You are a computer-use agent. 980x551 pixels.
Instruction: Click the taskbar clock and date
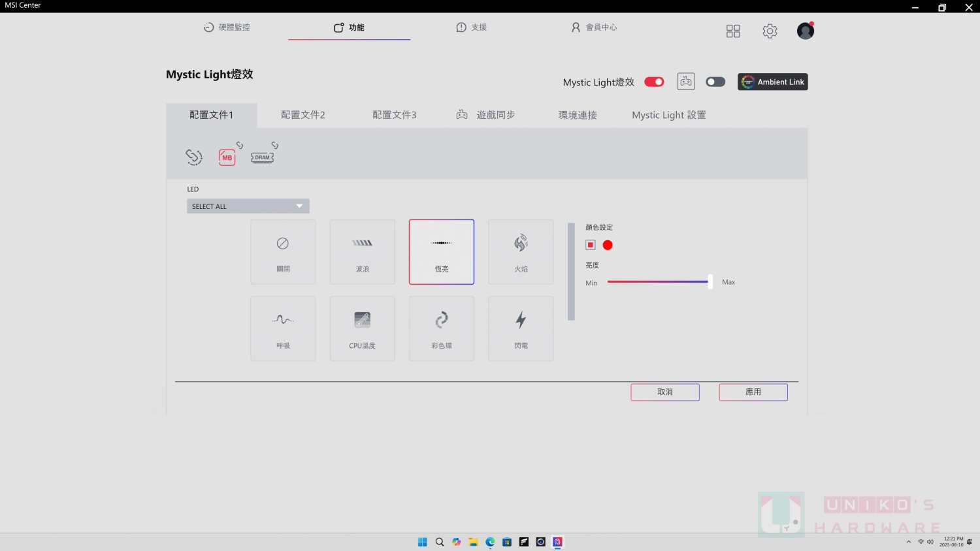[x=951, y=542]
